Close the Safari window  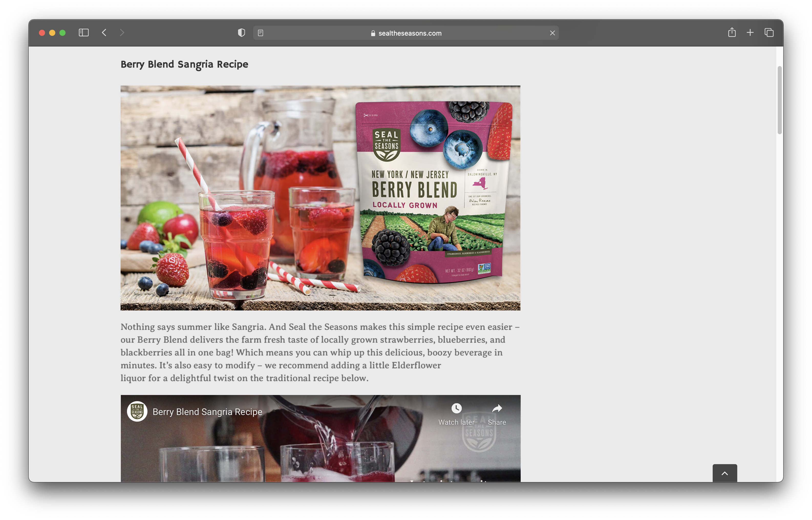42,33
